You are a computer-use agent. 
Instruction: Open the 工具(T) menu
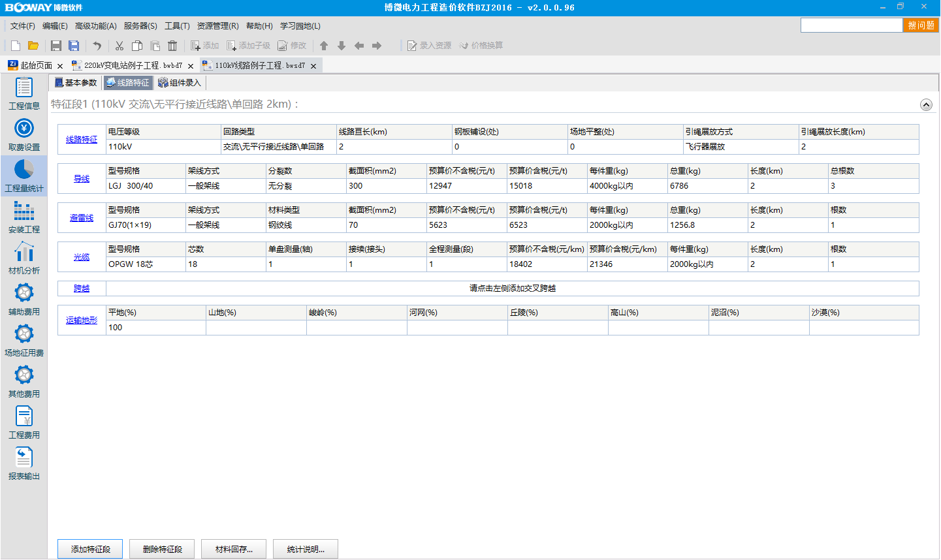click(177, 26)
